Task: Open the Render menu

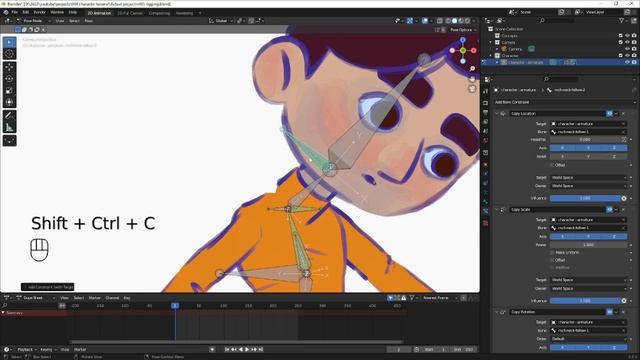Action: coord(39,12)
